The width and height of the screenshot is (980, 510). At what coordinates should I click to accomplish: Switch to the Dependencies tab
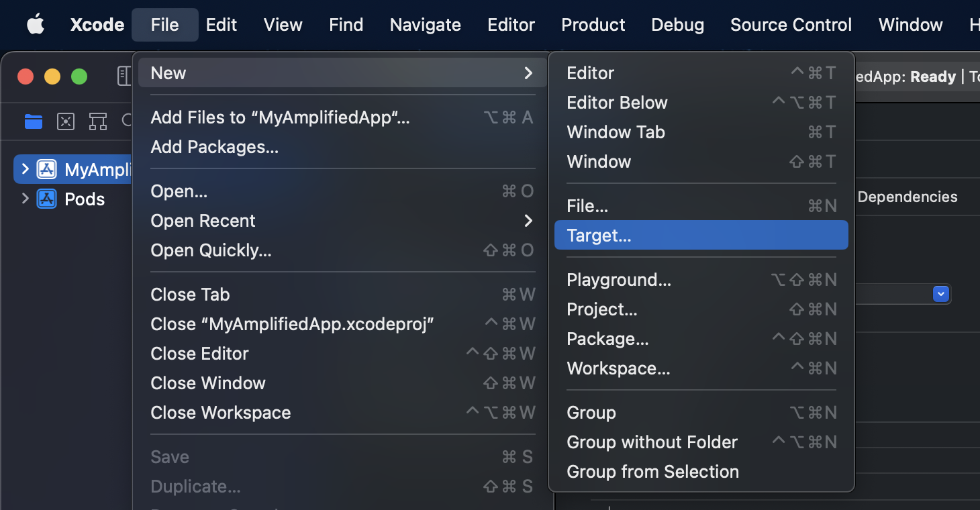[x=908, y=197]
